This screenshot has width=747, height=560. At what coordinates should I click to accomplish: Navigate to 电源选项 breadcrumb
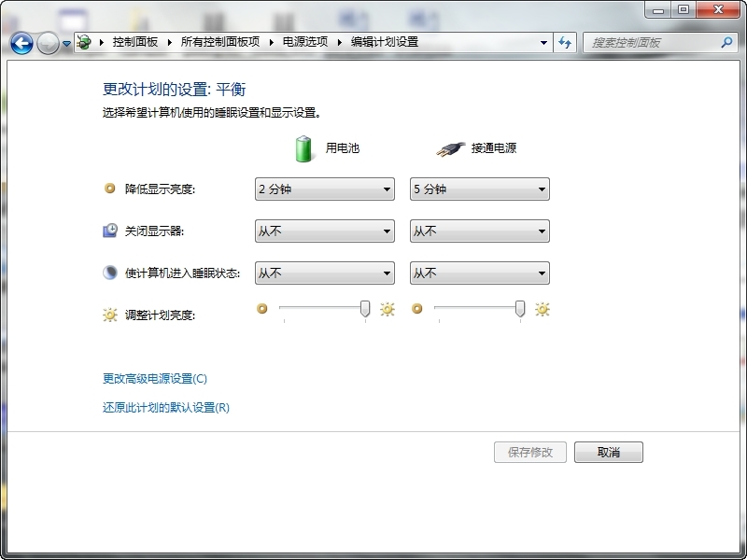click(x=305, y=42)
